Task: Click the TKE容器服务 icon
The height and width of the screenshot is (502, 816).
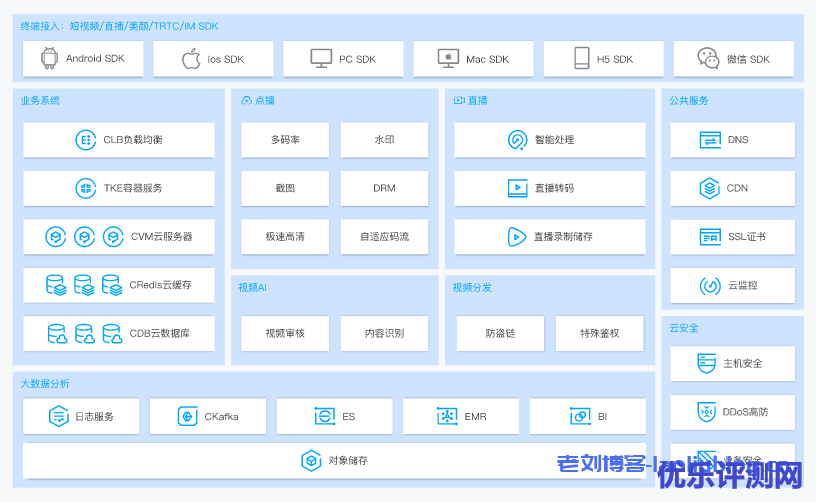Action: click(x=86, y=188)
